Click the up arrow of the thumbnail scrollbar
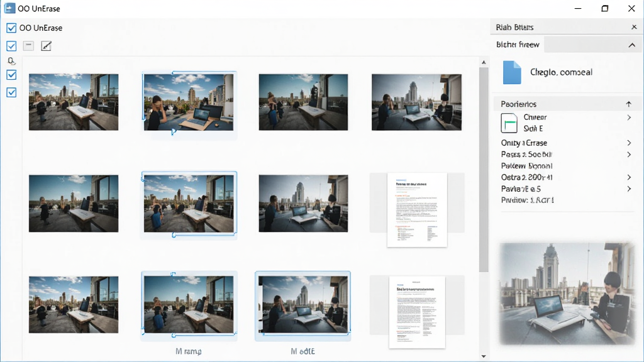Viewport: 644px width, 362px height. [x=484, y=62]
